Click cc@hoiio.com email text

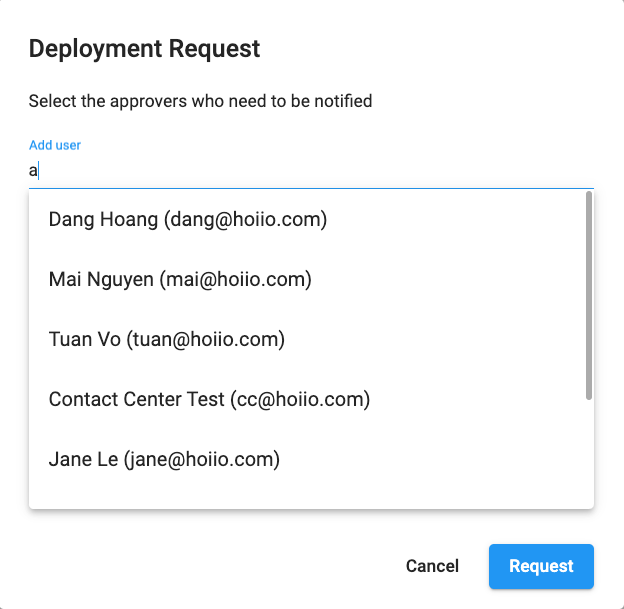pyautogui.click(x=300, y=400)
